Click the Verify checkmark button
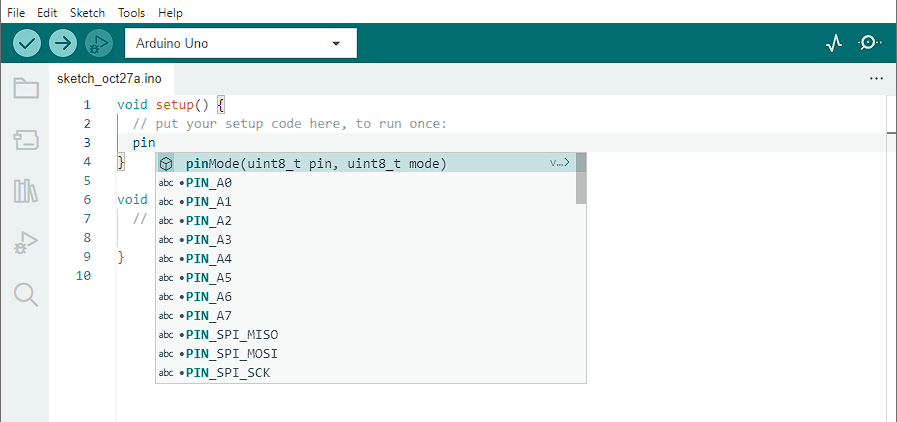Image resolution: width=897 pixels, height=422 pixels. click(x=27, y=43)
